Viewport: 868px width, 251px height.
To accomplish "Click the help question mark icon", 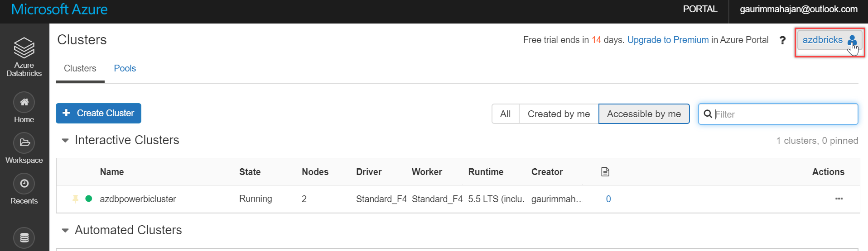I will click(782, 40).
